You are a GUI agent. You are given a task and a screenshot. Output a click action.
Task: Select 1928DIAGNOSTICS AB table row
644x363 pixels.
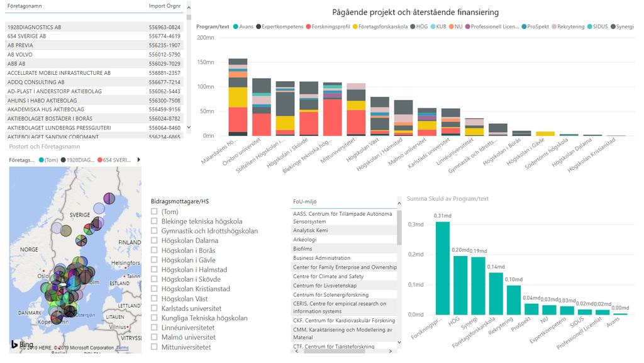pyautogui.click(x=94, y=27)
